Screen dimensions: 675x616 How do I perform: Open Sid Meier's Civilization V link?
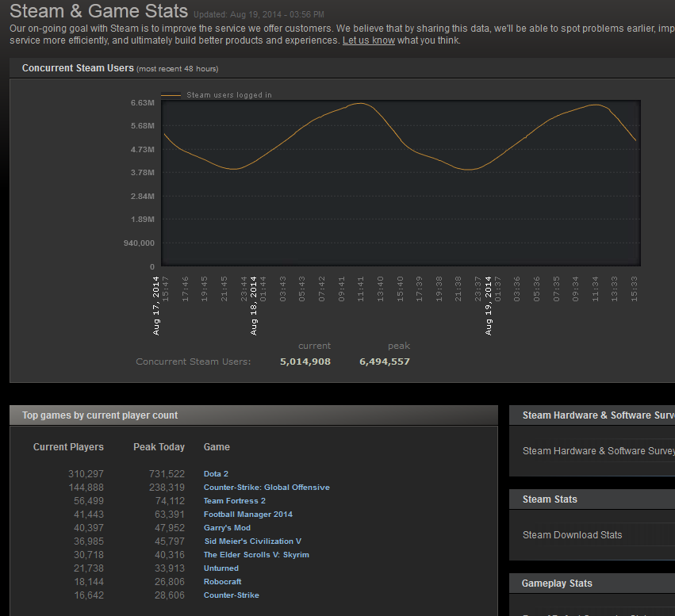pyautogui.click(x=252, y=541)
